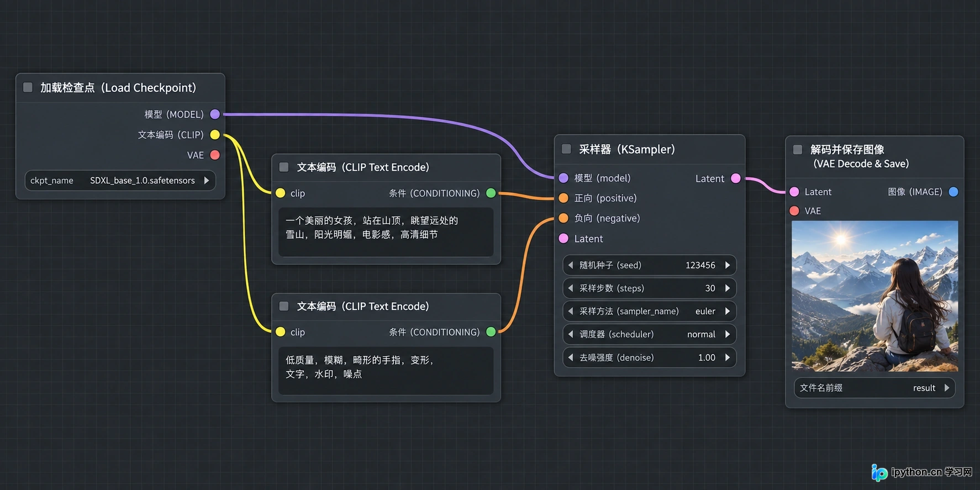The width and height of the screenshot is (980, 490).
Task: Increase the seed value with its right arrow
Action: [728, 265]
